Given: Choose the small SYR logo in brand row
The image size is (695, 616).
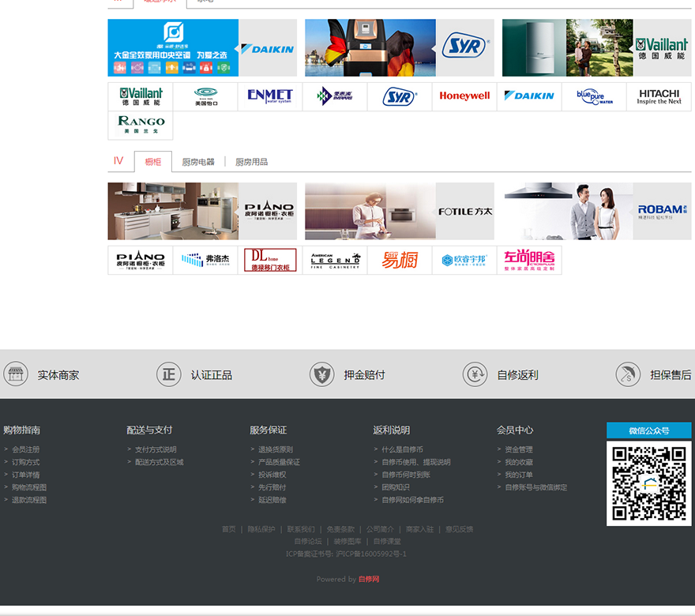Looking at the screenshot, I should pos(400,96).
